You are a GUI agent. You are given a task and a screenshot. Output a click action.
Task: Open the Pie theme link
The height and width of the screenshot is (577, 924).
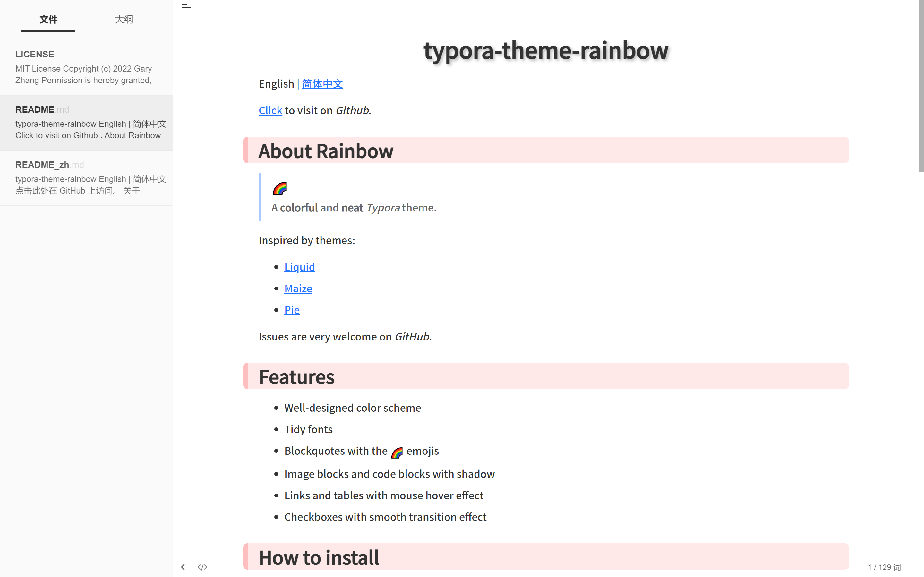coord(292,310)
